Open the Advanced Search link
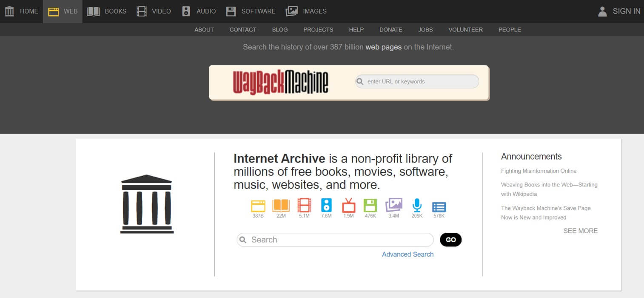 pos(408,255)
